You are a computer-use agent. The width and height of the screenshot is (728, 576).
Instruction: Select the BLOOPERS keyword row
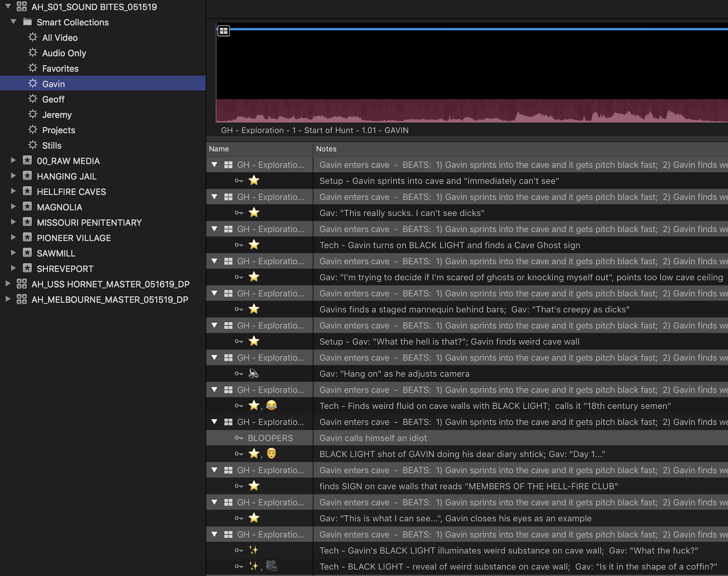click(x=467, y=438)
